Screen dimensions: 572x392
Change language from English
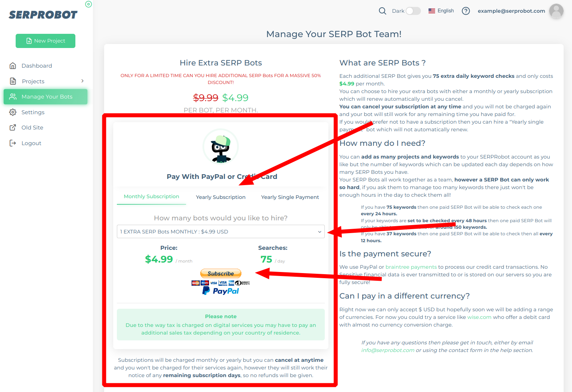tap(446, 11)
